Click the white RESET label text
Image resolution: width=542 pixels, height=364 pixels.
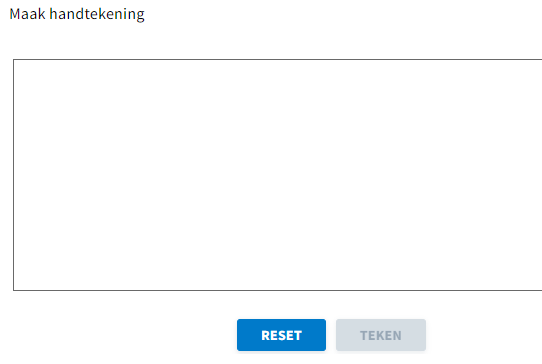point(281,335)
